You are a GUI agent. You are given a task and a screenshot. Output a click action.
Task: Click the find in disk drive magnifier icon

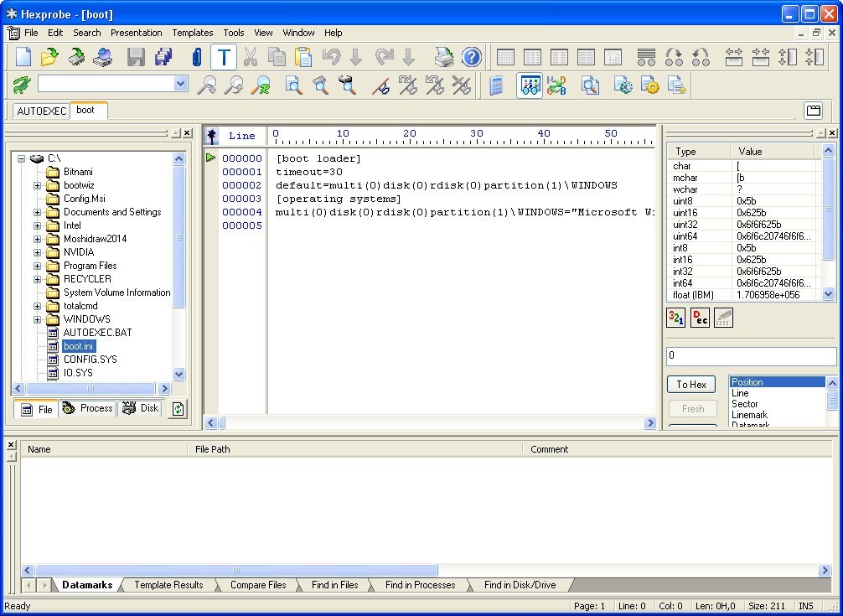click(347, 85)
